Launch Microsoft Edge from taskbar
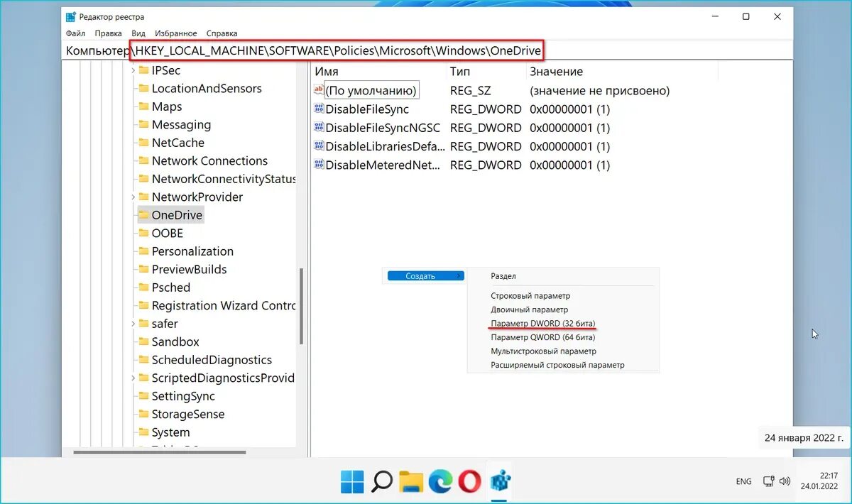 (440, 481)
